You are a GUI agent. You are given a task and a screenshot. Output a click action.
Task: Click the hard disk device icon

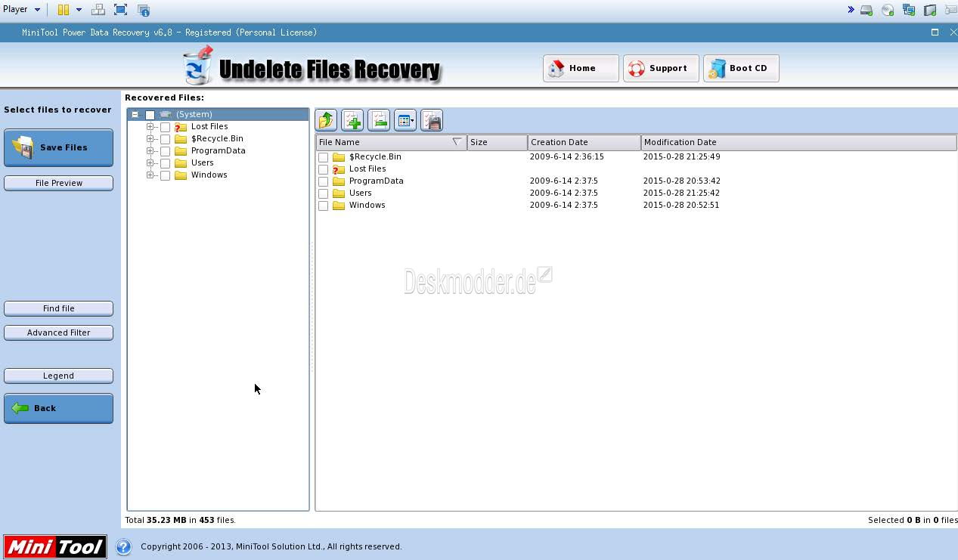pyautogui.click(x=867, y=10)
